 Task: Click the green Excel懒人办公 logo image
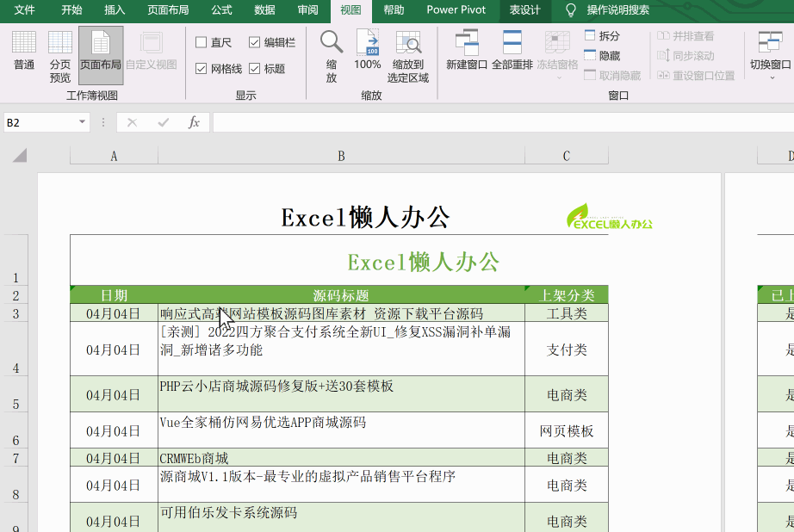[609, 217]
